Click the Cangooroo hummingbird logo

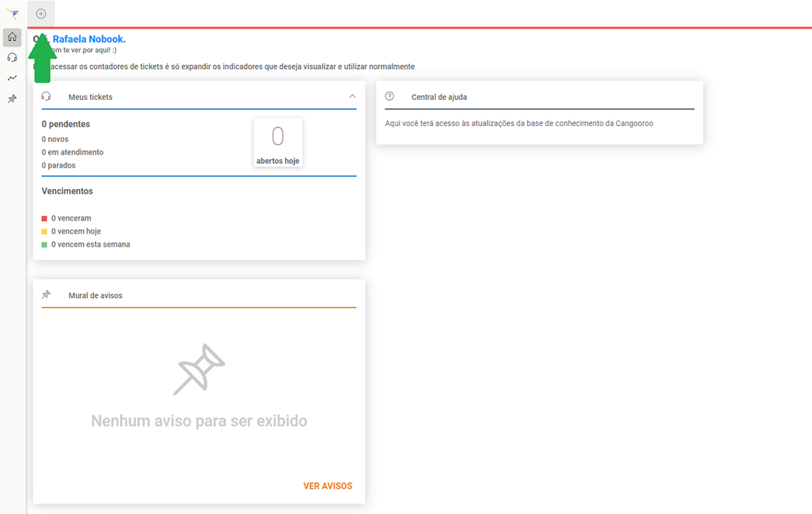pyautogui.click(x=13, y=14)
